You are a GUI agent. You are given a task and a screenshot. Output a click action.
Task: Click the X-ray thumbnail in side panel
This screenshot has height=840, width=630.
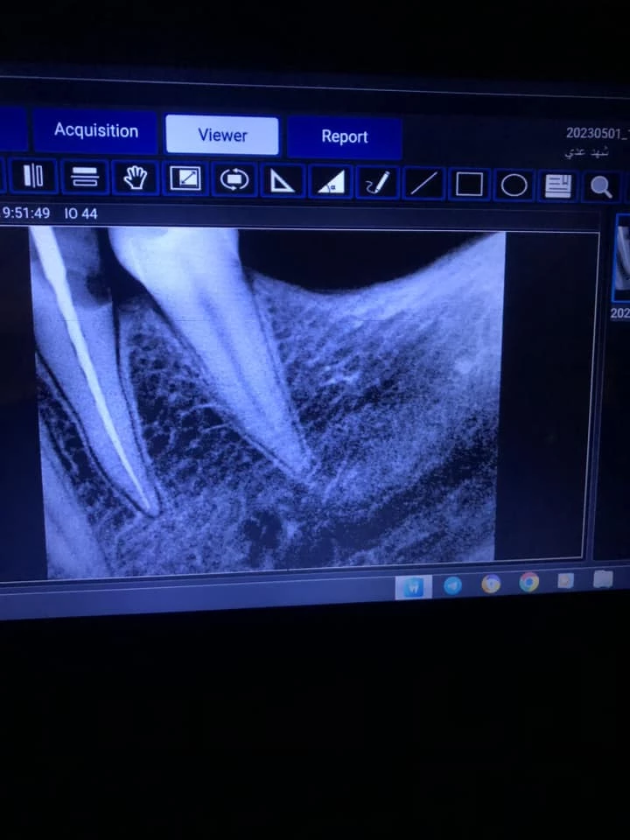pyautogui.click(x=622, y=257)
